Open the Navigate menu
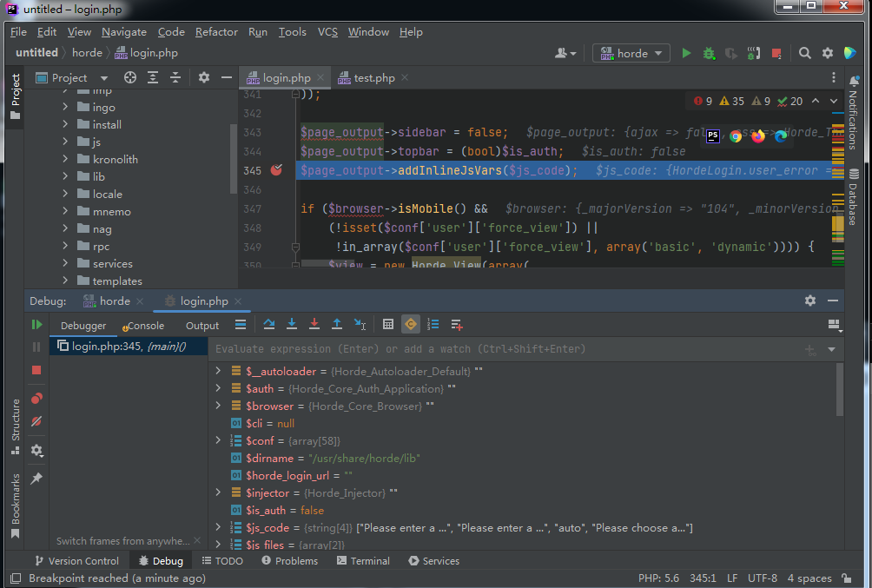The image size is (872, 588). 124,32
